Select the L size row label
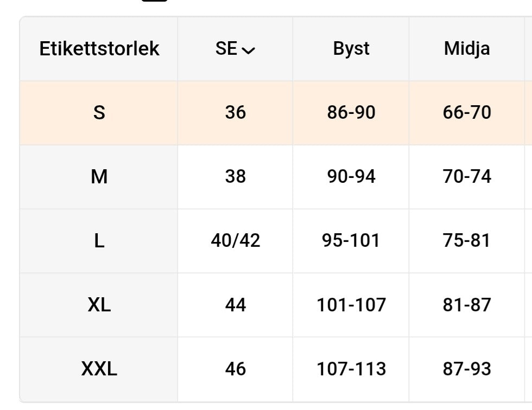The height and width of the screenshot is (410, 532). 99,241
